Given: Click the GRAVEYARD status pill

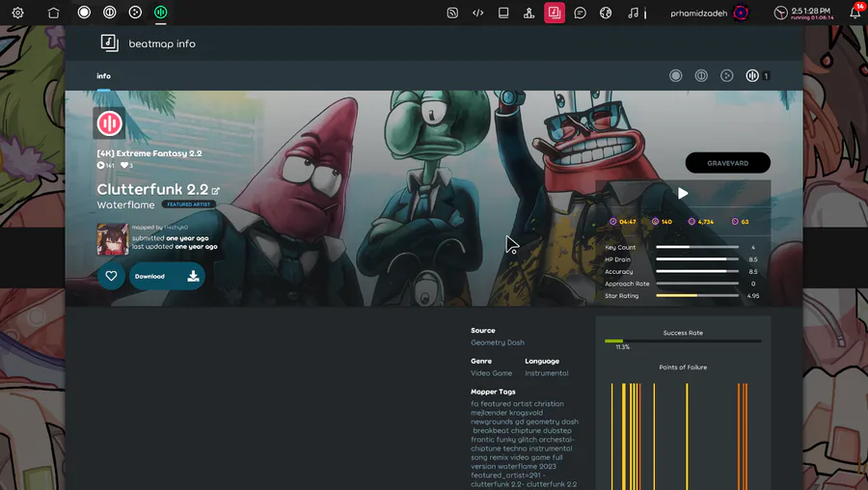Looking at the screenshot, I should 727,163.
